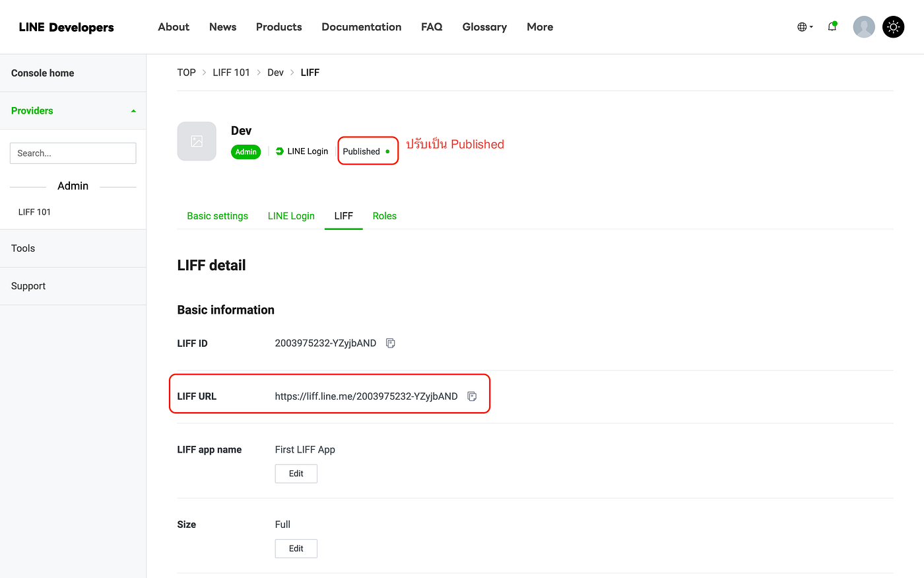Image resolution: width=924 pixels, height=578 pixels.
Task: Click the provider Search field
Action: 73,153
